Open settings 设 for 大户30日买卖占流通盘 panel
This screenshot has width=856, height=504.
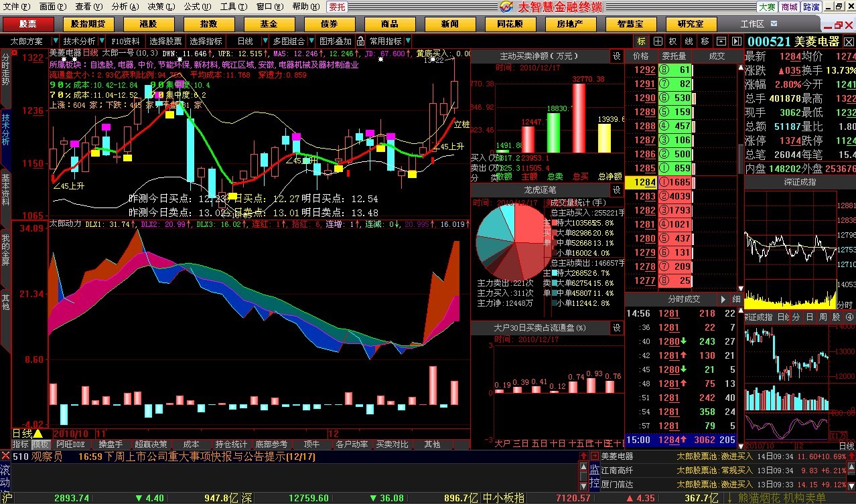click(x=616, y=328)
